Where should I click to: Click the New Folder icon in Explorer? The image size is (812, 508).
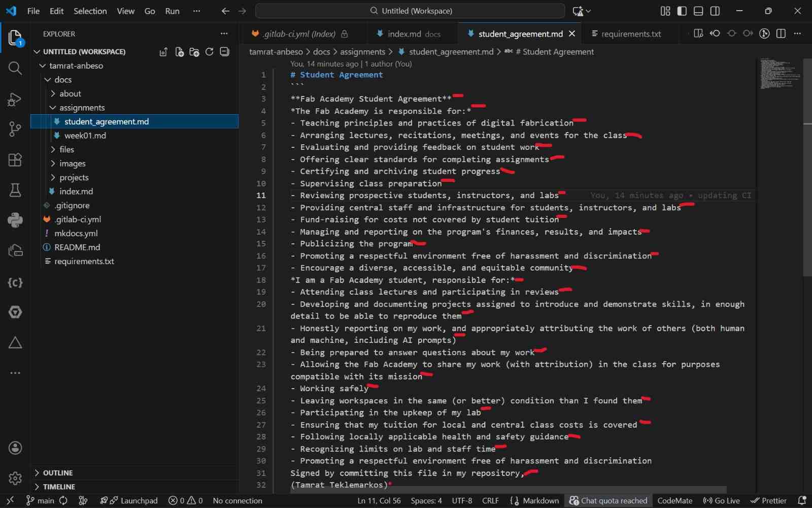tap(194, 52)
